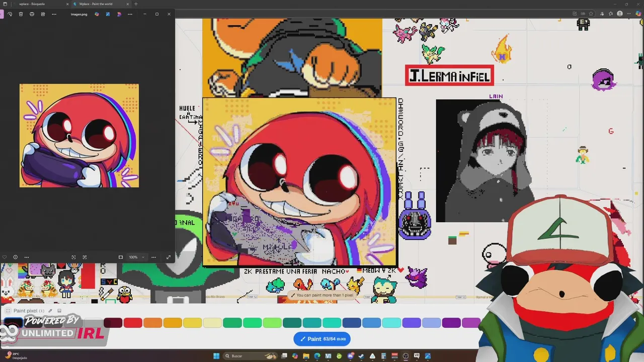Print the image from Photos toolbar
Viewport: 644px width, 362px height.
[32, 14]
